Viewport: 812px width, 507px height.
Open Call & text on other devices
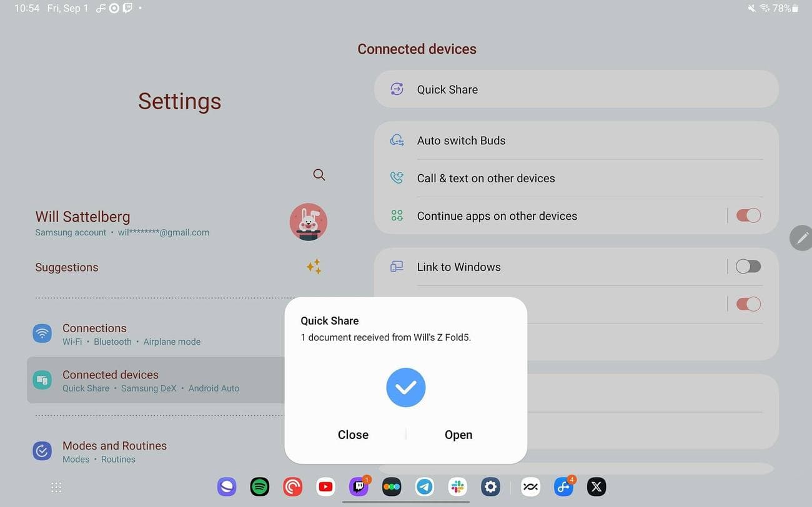pyautogui.click(x=486, y=178)
